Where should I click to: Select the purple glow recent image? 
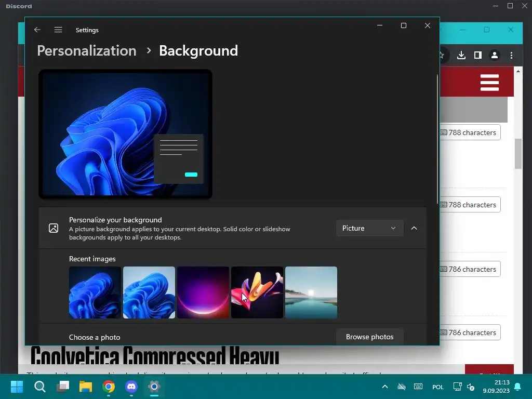(203, 292)
